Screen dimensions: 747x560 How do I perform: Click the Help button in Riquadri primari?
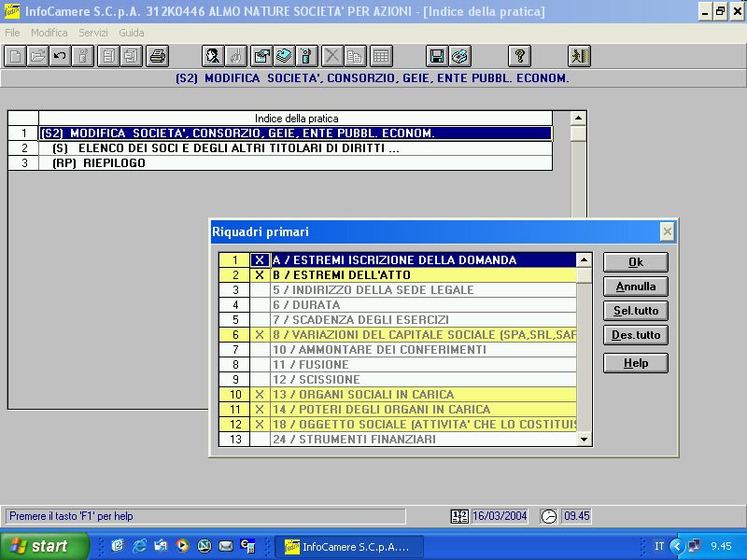coord(636,363)
